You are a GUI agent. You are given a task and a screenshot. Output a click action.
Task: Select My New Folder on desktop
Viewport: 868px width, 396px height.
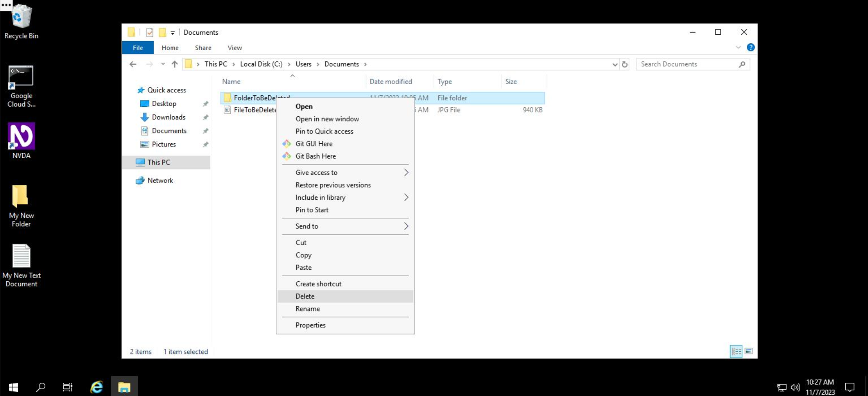(21, 206)
